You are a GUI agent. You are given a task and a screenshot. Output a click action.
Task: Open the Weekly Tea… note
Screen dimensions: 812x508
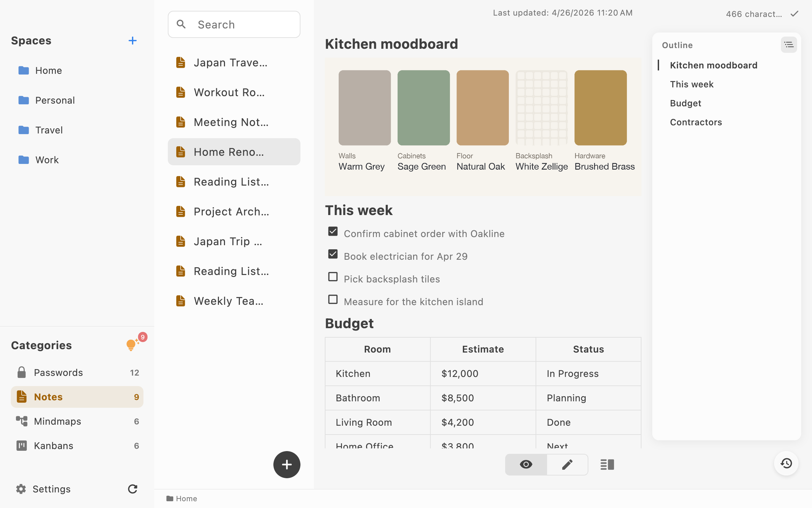pyautogui.click(x=234, y=301)
